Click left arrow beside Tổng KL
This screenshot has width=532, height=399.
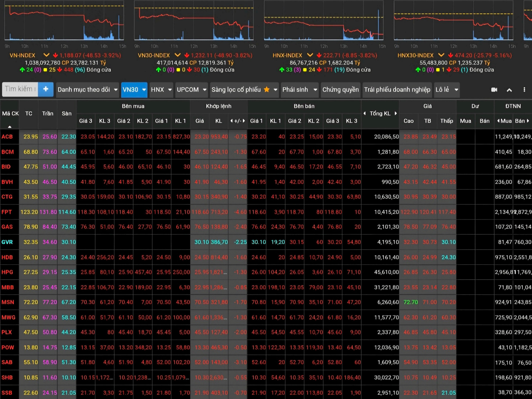pyautogui.click(x=365, y=113)
